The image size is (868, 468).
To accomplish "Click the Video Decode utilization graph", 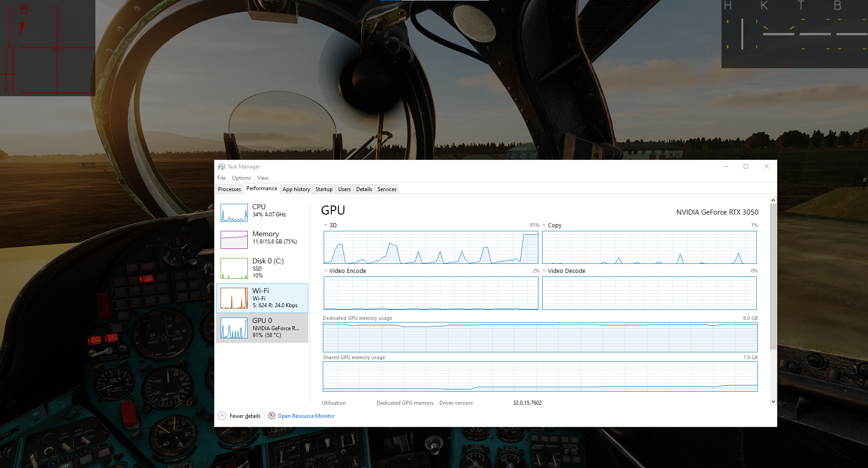I will click(649, 293).
